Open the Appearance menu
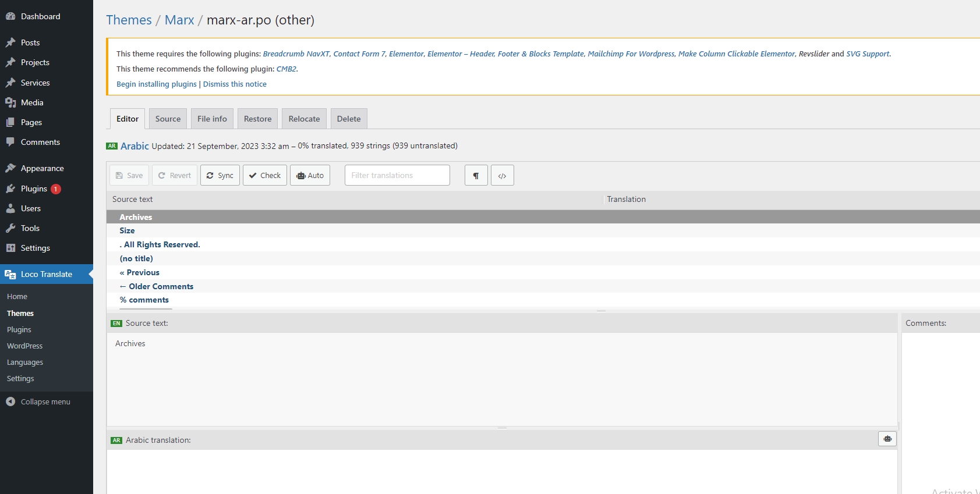 point(42,168)
